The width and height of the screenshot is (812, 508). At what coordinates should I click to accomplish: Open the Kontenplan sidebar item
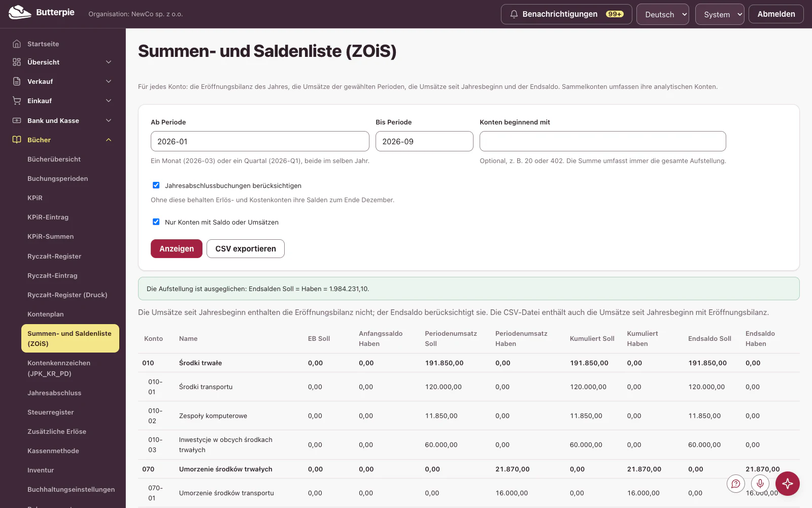point(46,314)
